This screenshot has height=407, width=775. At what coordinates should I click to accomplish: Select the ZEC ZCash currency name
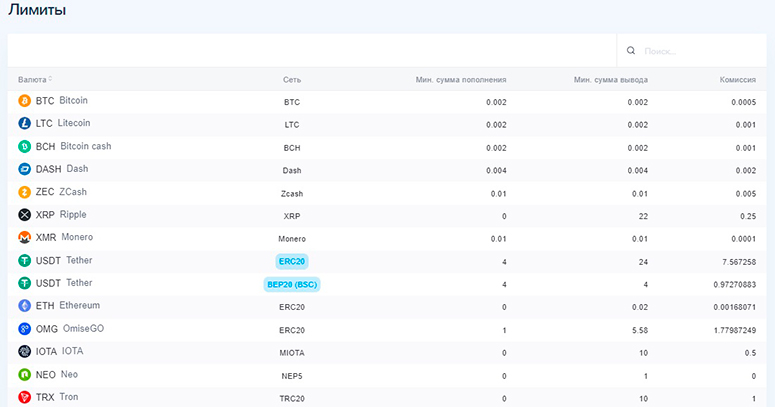tap(61, 192)
